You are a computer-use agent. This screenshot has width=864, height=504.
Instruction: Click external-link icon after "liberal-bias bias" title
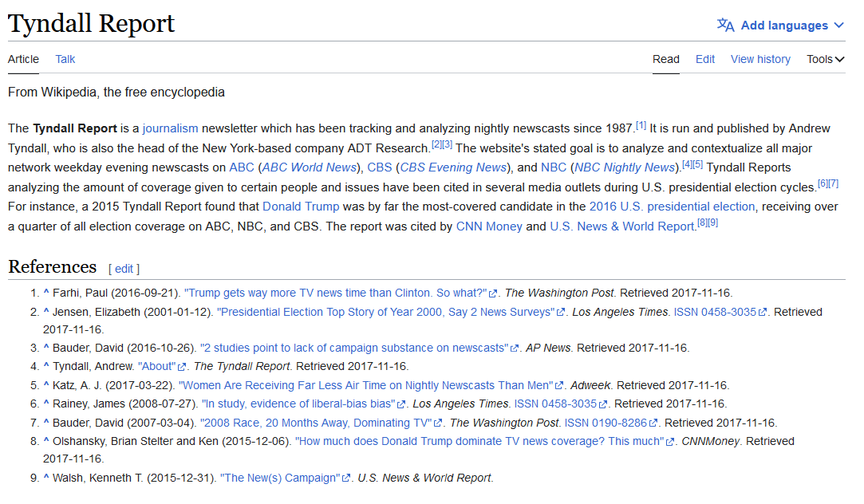click(402, 404)
